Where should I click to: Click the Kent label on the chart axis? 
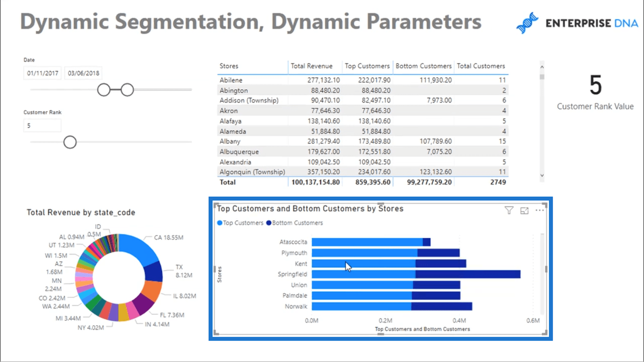[x=301, y=264]
